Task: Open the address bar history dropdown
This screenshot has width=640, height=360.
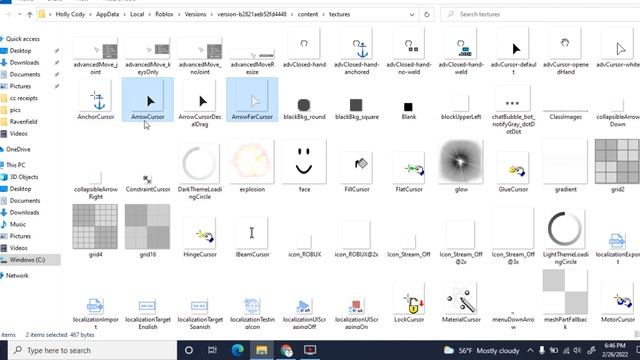Action: pyautogui.click(x=412, y=14)
